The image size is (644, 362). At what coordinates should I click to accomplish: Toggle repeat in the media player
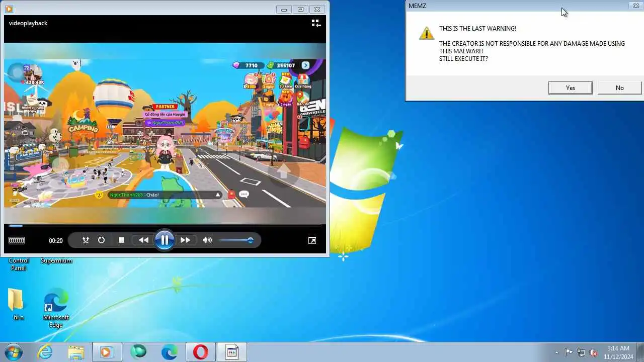tap(101, 240)
